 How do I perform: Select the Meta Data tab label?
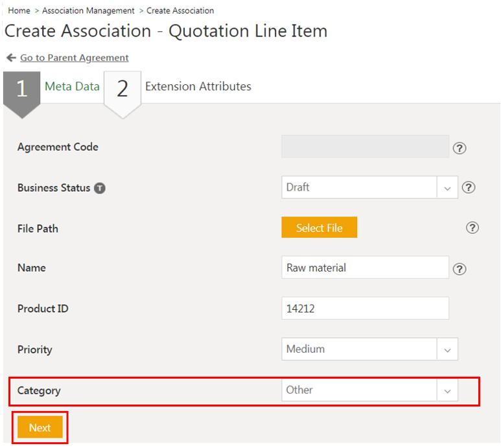[72, 86]
